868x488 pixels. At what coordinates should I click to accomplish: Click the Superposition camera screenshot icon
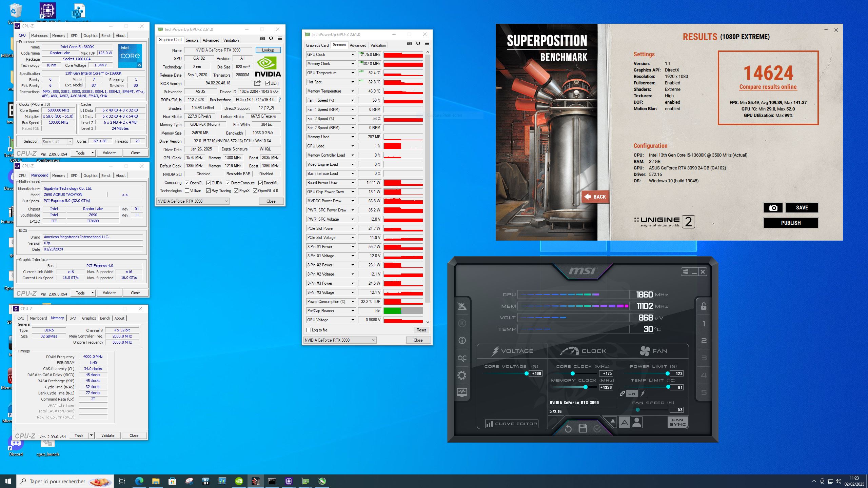(773, 208)
